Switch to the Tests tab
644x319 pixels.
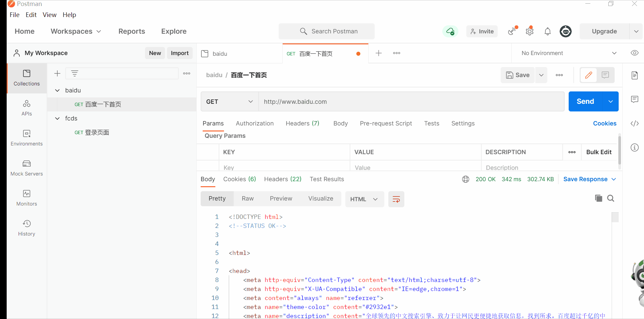point(432,123)
